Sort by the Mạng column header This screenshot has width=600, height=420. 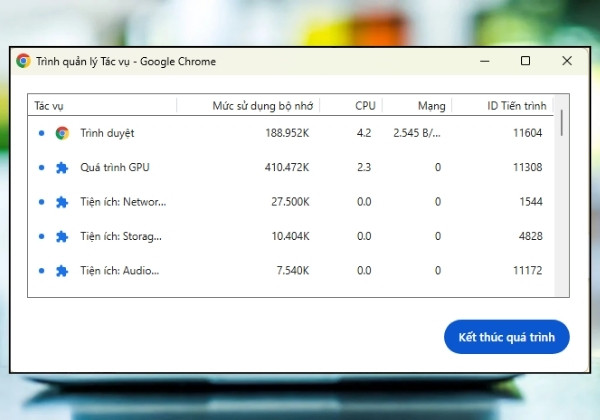tap(417, 106)
